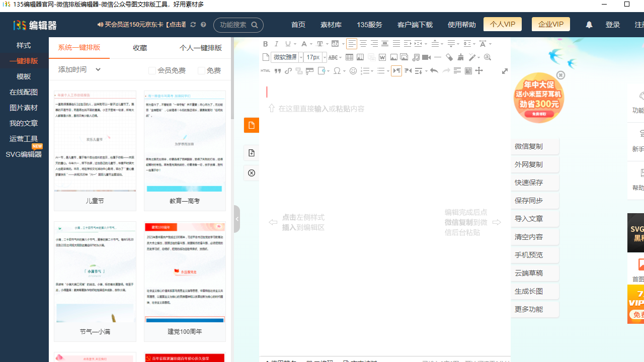Open the font color picker dropdown
Screen dimensions: 644x362
[304, 44]
